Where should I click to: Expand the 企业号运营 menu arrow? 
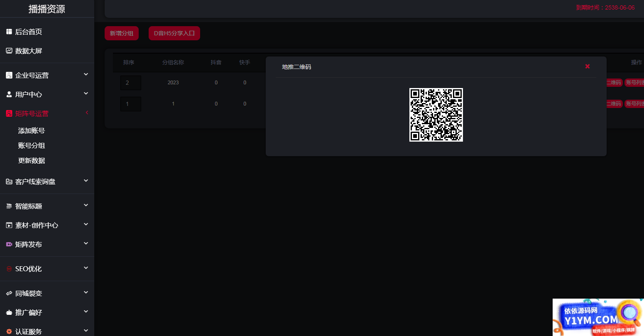coord(86,74)
